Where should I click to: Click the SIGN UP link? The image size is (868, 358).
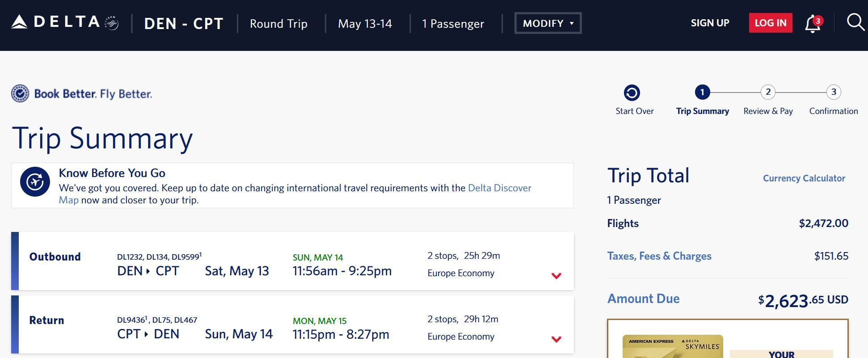(710, 23)
